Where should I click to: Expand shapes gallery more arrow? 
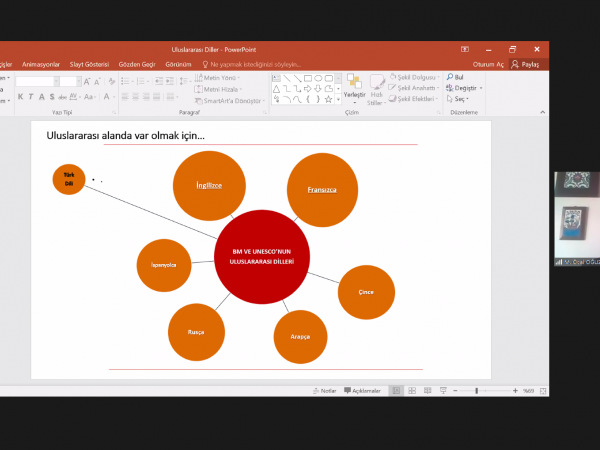pyautogui.click(x=338, y=100)
